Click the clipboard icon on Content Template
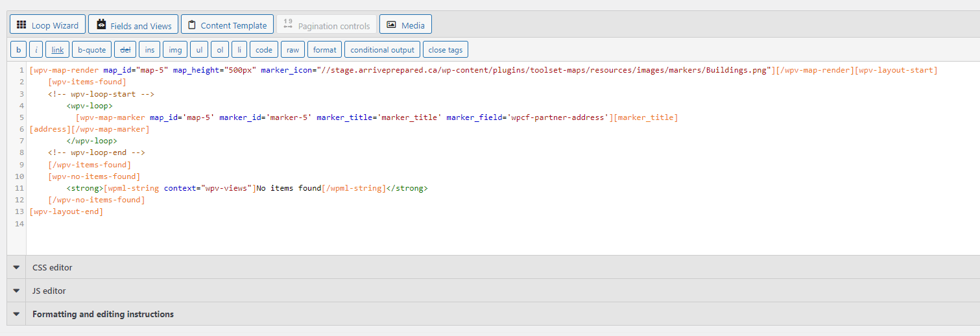Screen dimensions: 980x336 pos(192,25)
